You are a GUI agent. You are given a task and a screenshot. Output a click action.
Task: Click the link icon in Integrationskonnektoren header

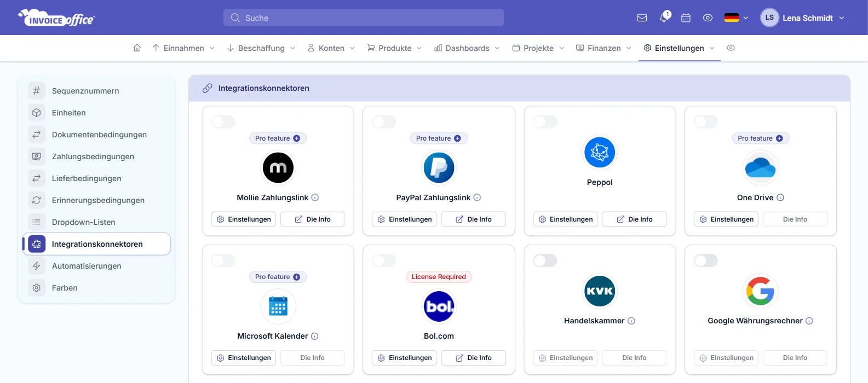tap(207, 88)
